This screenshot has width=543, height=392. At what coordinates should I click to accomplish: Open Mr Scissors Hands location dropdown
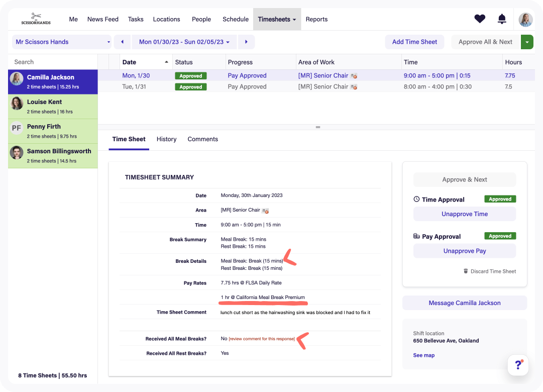[x=62, y=42]
